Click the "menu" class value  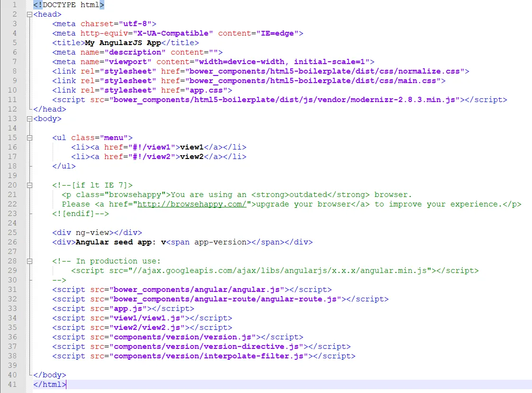(x=114, y=138)
